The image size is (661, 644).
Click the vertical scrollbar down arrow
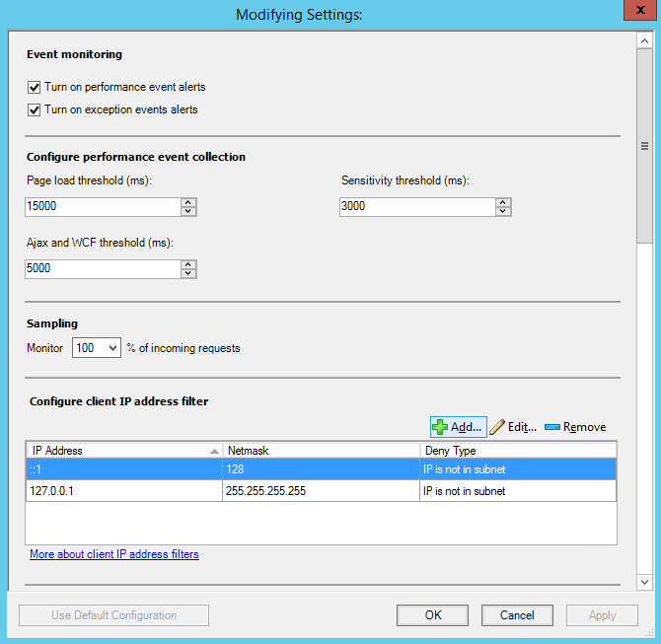pyautogui.click(x=644, y=581)
